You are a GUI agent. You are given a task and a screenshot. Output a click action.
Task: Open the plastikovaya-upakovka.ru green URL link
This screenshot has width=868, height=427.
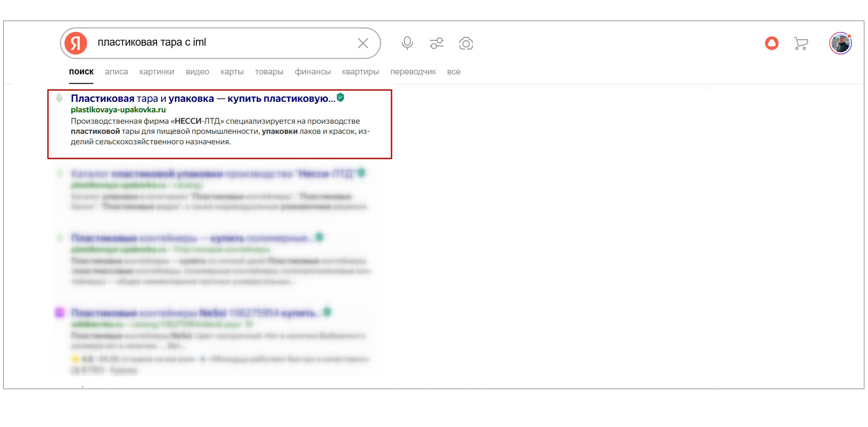click(118, 110)
